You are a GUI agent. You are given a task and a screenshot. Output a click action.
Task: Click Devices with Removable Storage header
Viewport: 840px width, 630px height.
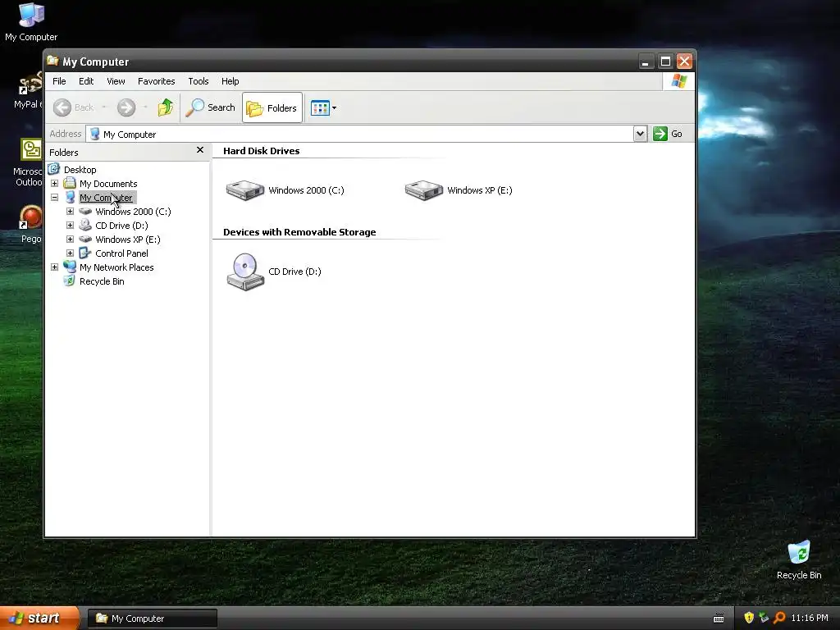point(299,232)
